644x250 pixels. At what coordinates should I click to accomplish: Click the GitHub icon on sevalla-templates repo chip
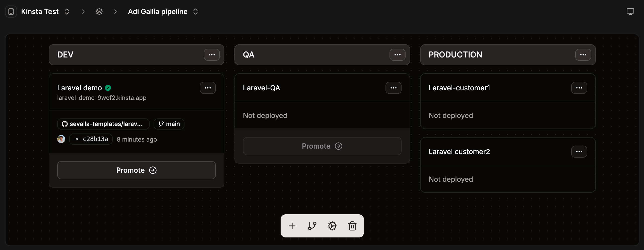click(x=65, y=124)
